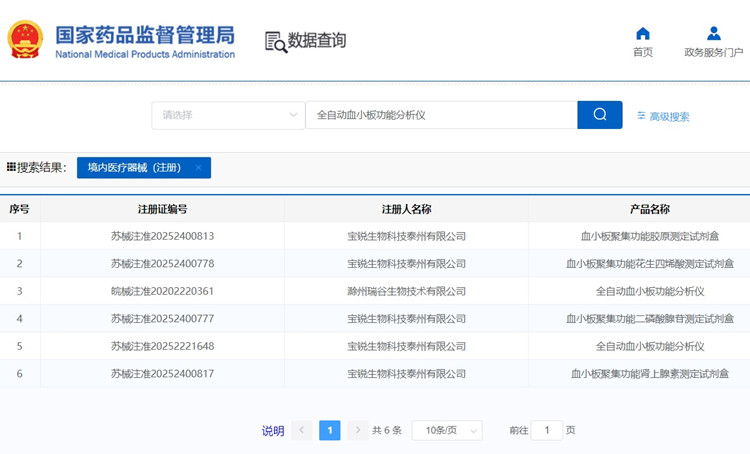Click the grid icon beside 搜索结果
The height and width of the screenshot is (454, 750).
click(x=11, y=167)
